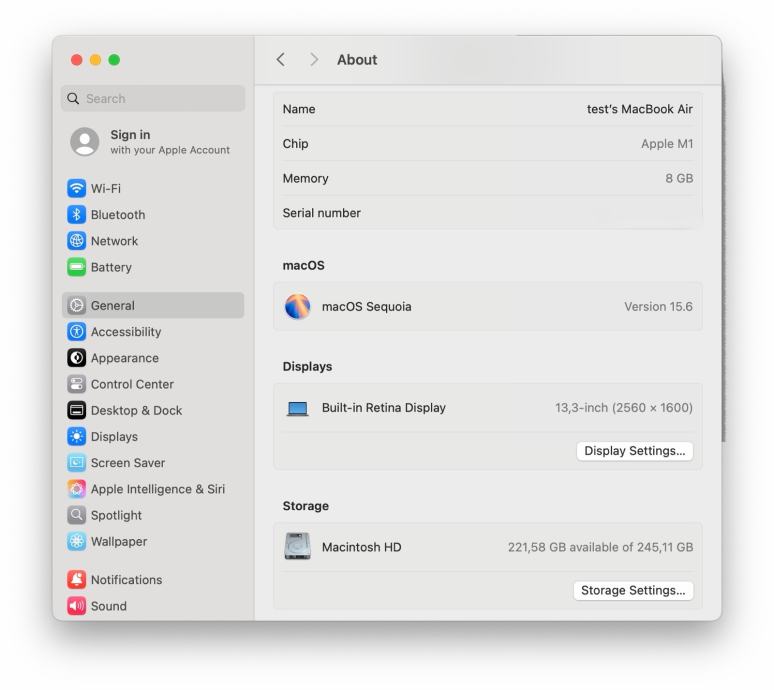Click the Spotlight magnifier icon in sidebar
The height and width of the screenshot is (690, 774).
click(77, 515)
